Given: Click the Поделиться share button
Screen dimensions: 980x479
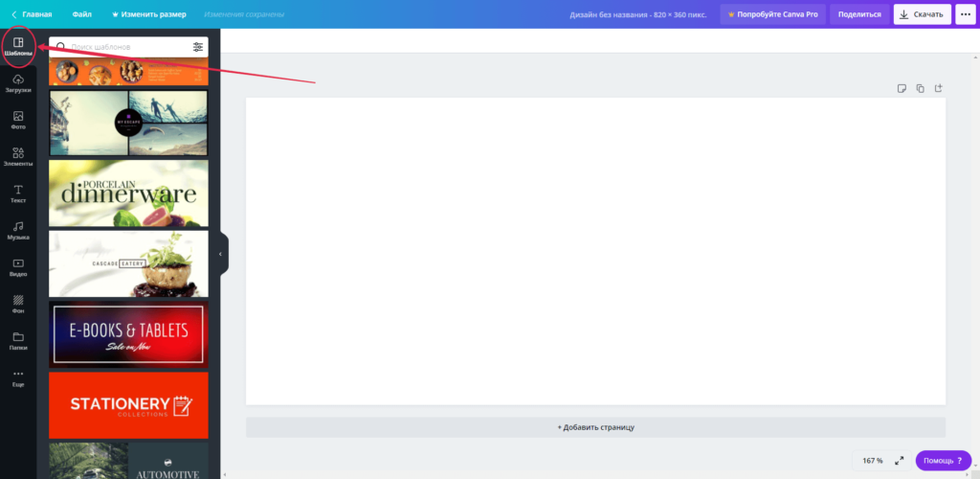Looking at the screenshot, I should (858, 14).
